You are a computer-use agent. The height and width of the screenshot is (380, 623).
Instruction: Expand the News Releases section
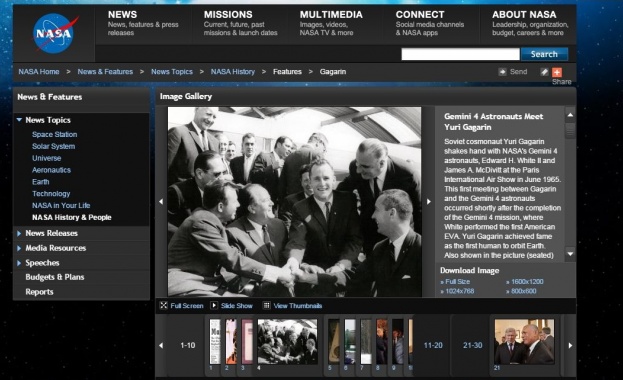[19, 233]
